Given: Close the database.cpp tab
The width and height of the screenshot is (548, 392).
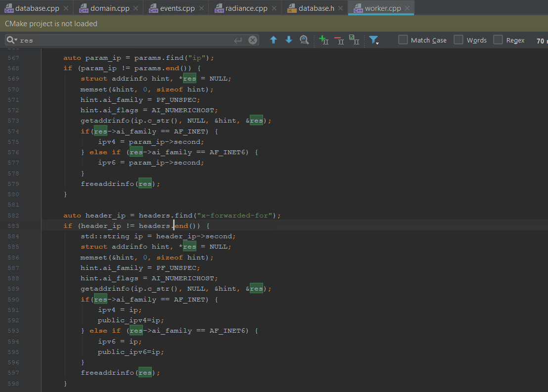Looking at the screenshot, I should pos(66,8).
